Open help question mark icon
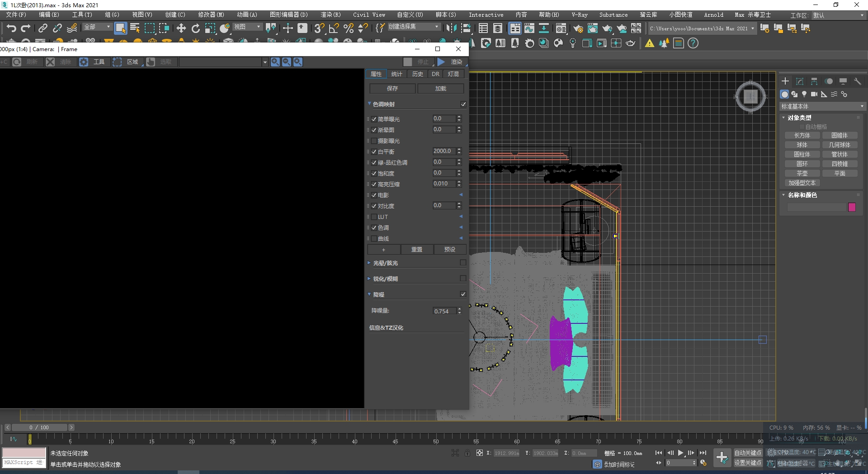The width and height of the screenshot is (868, 474). 693,43
